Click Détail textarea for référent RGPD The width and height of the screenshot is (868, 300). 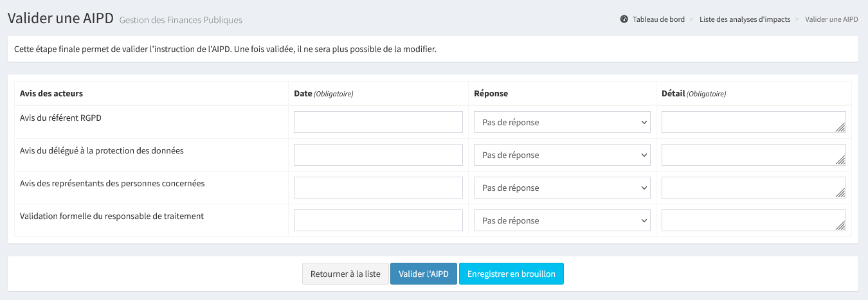749,122
